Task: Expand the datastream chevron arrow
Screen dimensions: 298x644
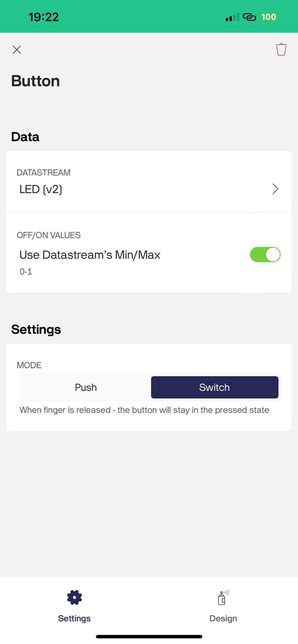Action: [275, 189]
